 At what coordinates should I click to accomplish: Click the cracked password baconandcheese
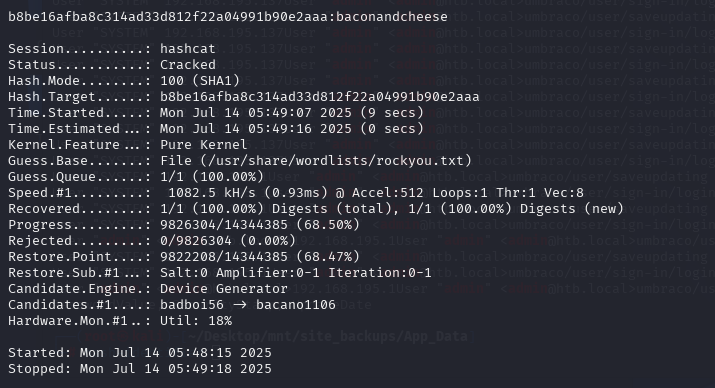pos(392,17)
